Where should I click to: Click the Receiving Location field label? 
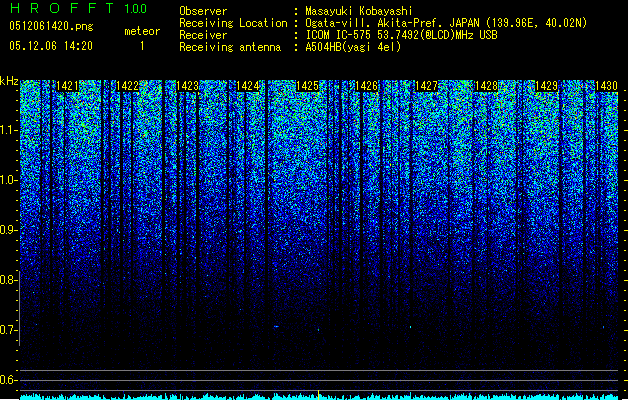[x=233, y=23]
